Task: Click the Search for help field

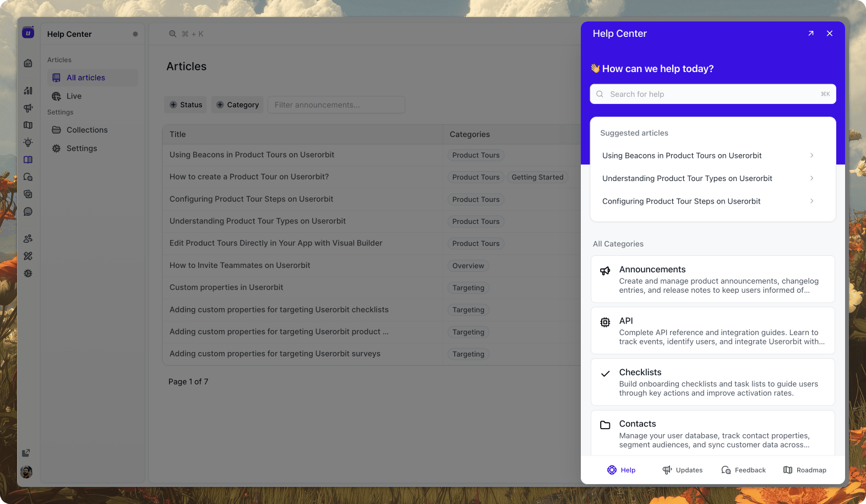Action: coord(713,94)
